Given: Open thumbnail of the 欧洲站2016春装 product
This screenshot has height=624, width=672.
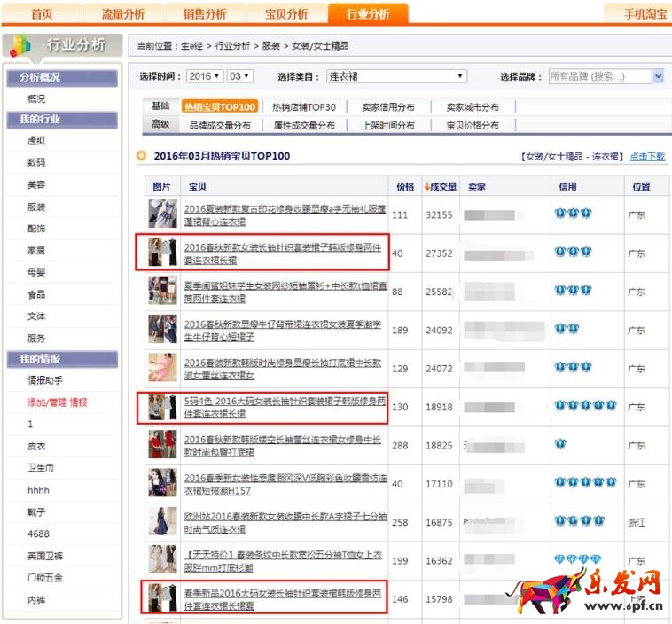Looking at the screenshot, I should [162, 521].
